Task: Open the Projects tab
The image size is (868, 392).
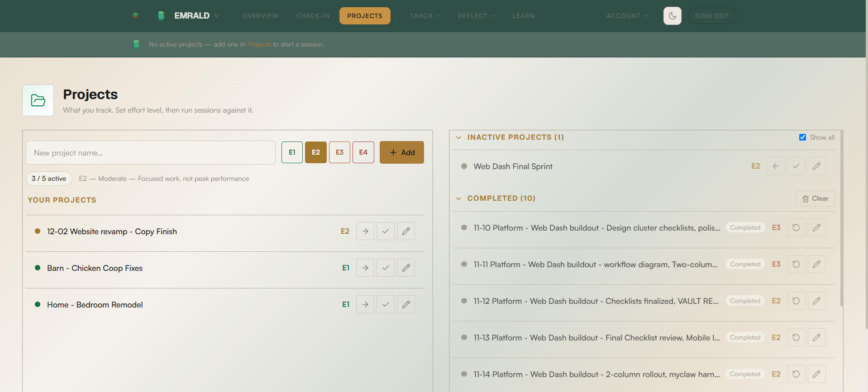Action: pyautogui.click(x=365, y=16)
